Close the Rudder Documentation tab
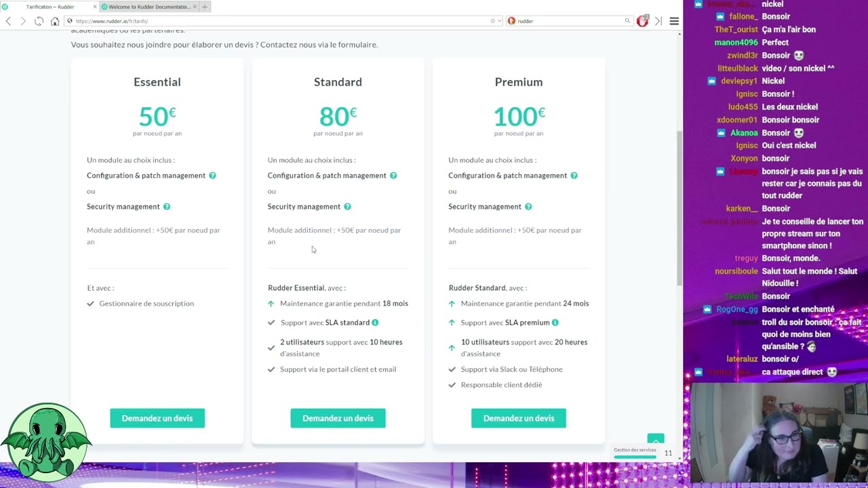 pos(195,7)
